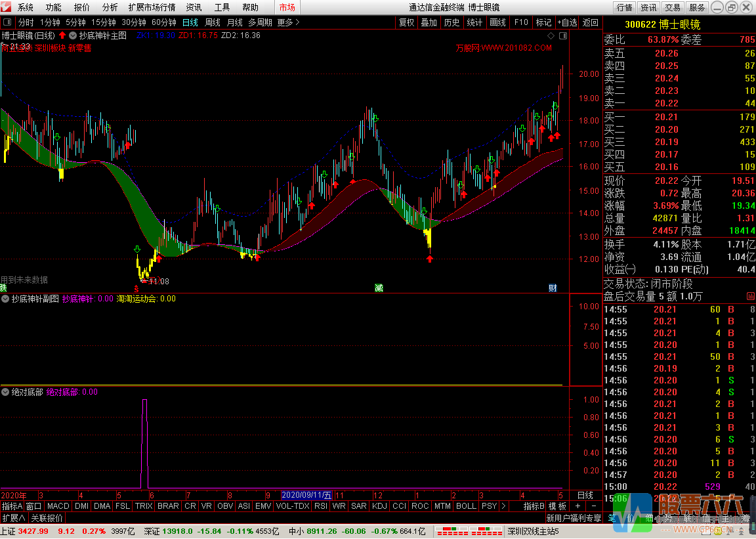Select the 5分钟 period
The width and height of the screenshot is (756, 539).
[75, 23]
